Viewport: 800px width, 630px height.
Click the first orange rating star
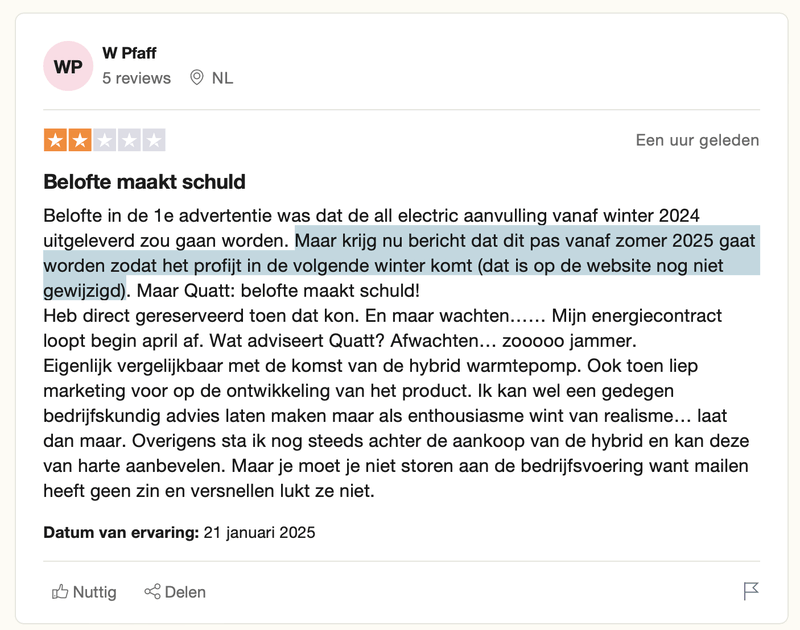point(55,140)
